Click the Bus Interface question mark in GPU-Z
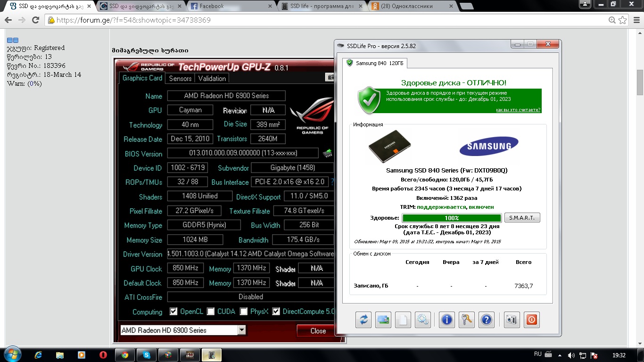 [x=333, y=182]
